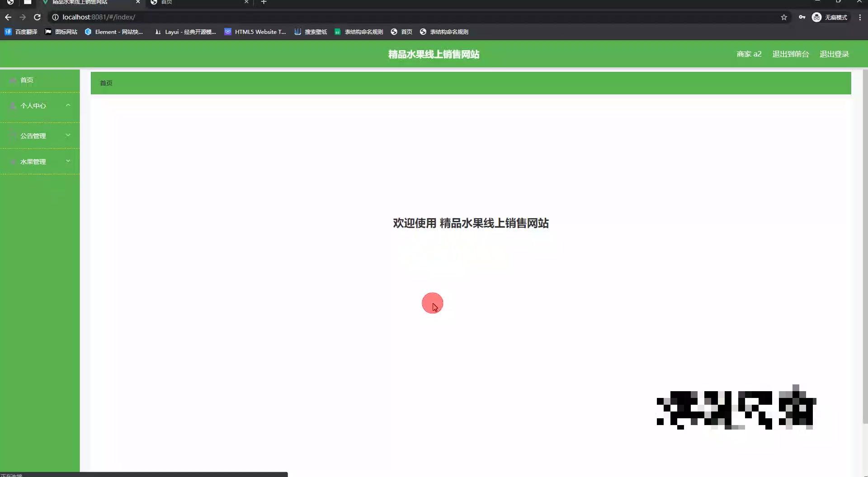Viewport: 868px width, 477px height.
Task: Click the bookmark star in address bar
Action: [x=784, y=17]
